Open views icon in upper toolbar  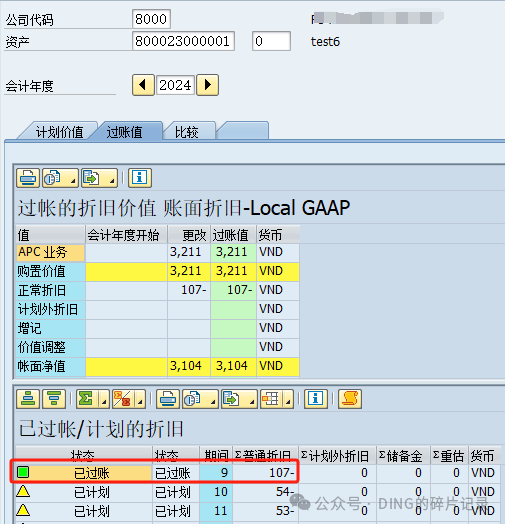point(53,178)
